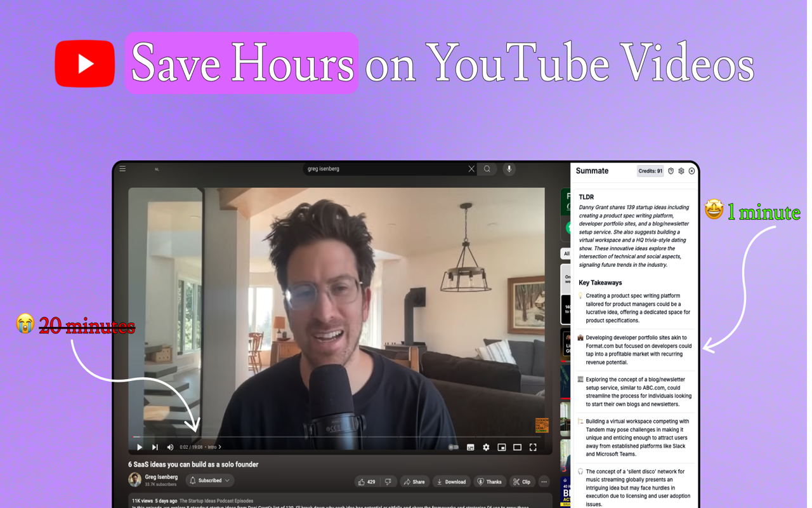Like the video with 429 likes

point(367,482)
